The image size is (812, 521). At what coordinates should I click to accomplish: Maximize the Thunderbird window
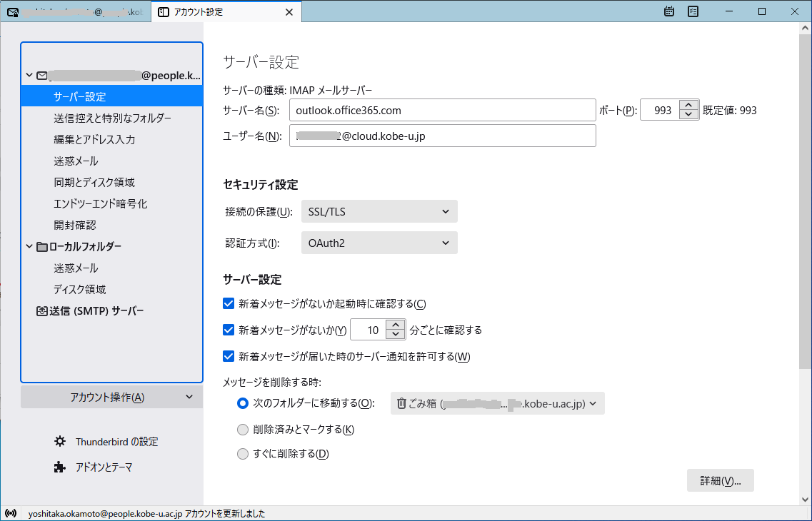pyautogui.click(x=762, y=11)
